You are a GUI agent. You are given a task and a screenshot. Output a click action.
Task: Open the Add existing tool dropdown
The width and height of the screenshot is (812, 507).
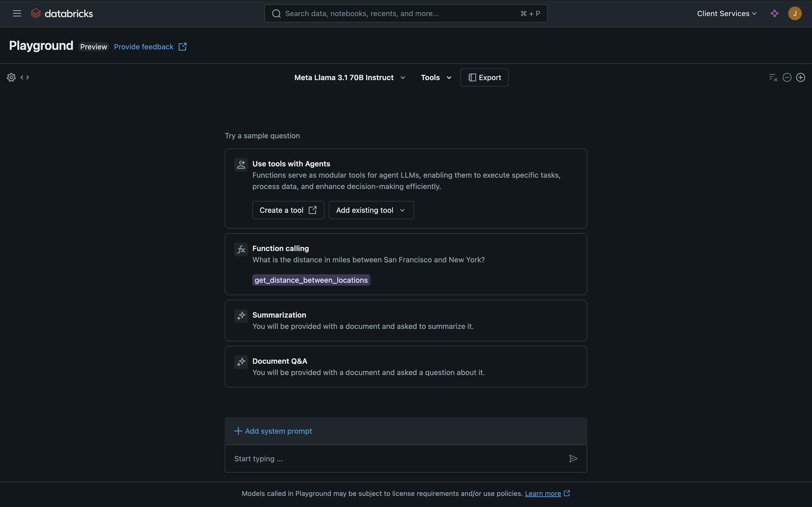(371, 210)
